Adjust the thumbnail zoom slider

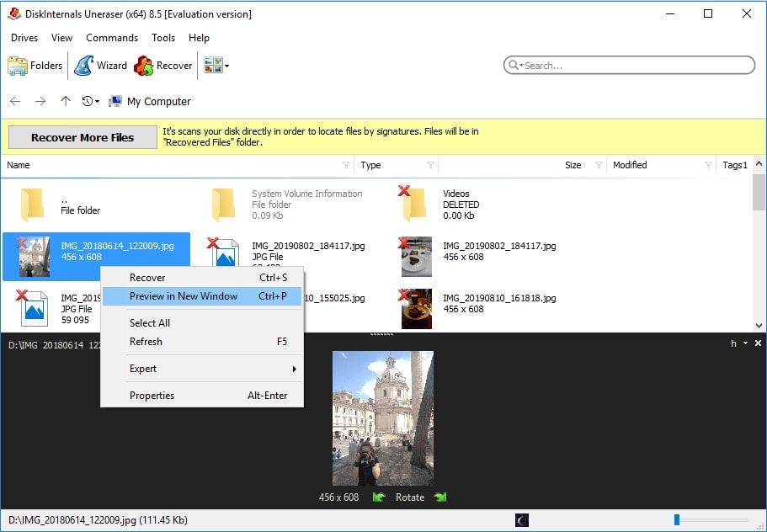click(677, 521)
